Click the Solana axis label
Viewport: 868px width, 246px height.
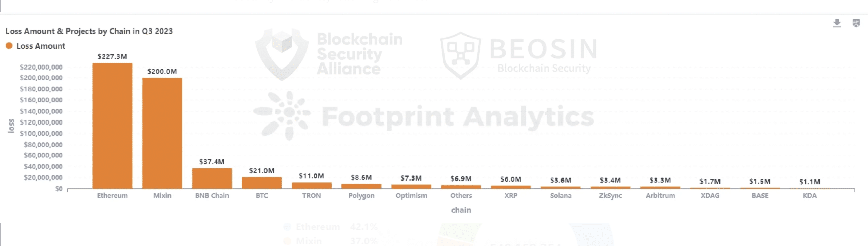point(560,196)
